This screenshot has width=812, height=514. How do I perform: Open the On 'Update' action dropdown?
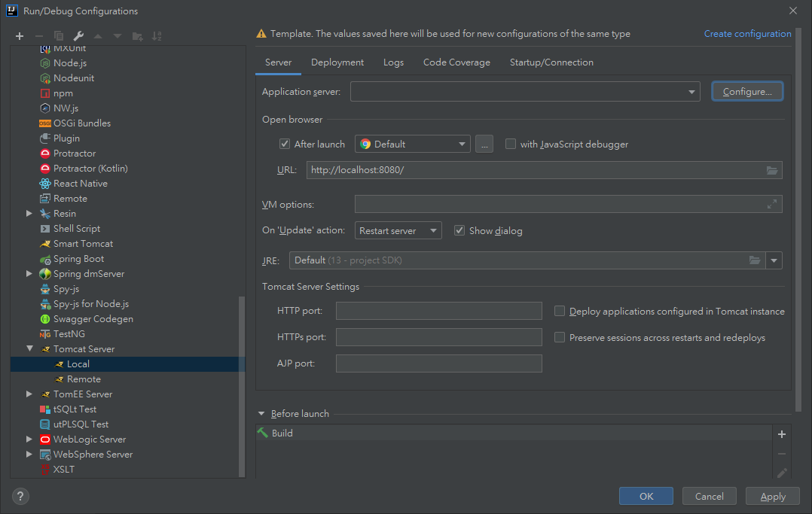[x=398, y=230]
